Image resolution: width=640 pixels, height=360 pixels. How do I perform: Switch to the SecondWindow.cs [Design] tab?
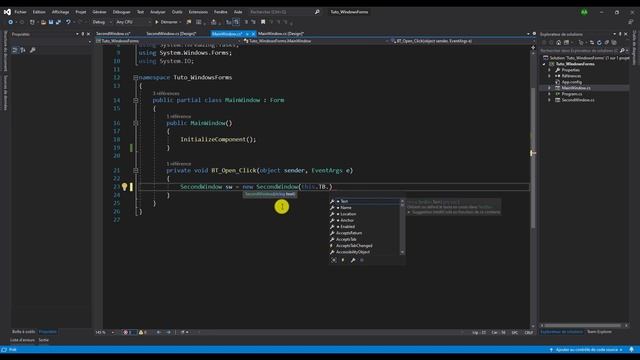tap(171, 34)
